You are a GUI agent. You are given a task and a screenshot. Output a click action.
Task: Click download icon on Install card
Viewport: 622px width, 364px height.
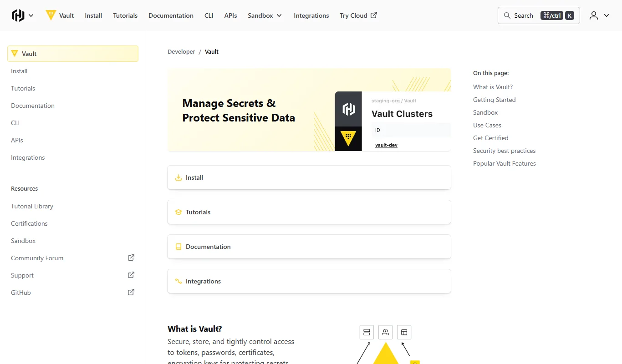(x=178, y=177)
